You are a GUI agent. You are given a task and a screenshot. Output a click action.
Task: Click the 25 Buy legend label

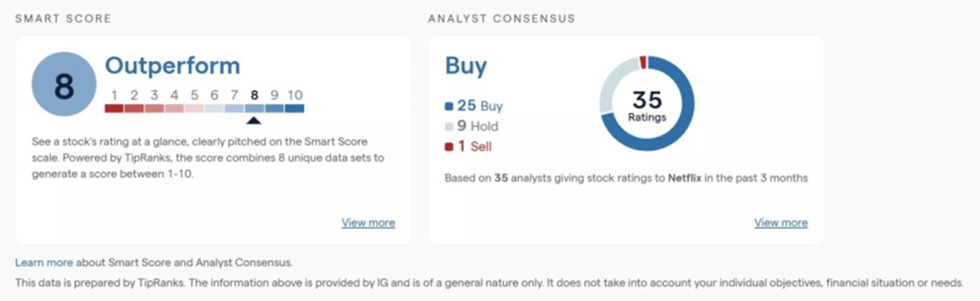480,106
